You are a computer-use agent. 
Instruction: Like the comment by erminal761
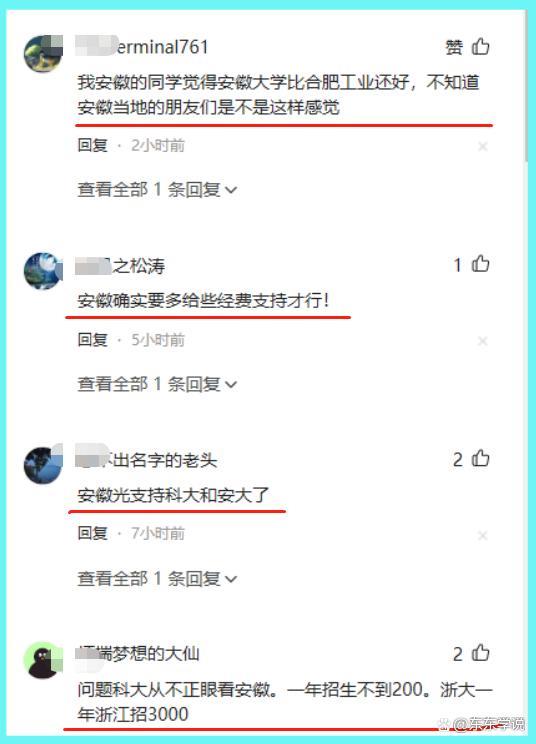point(481,46)
